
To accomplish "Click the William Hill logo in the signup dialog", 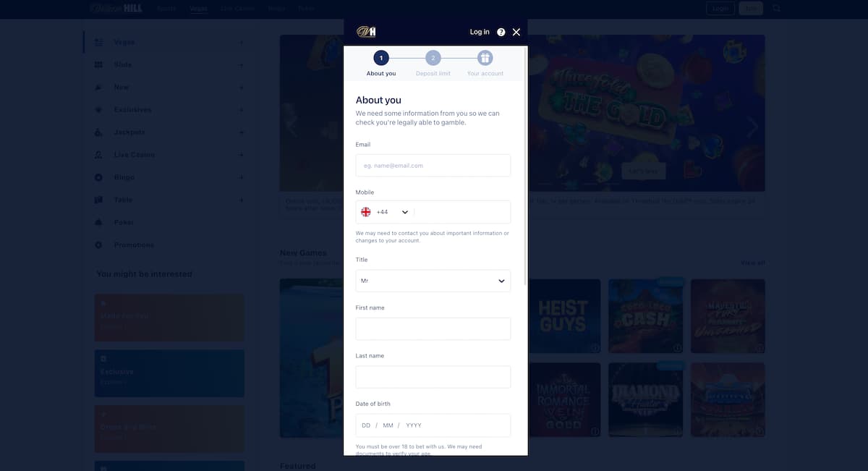I will tap(366, 32).
